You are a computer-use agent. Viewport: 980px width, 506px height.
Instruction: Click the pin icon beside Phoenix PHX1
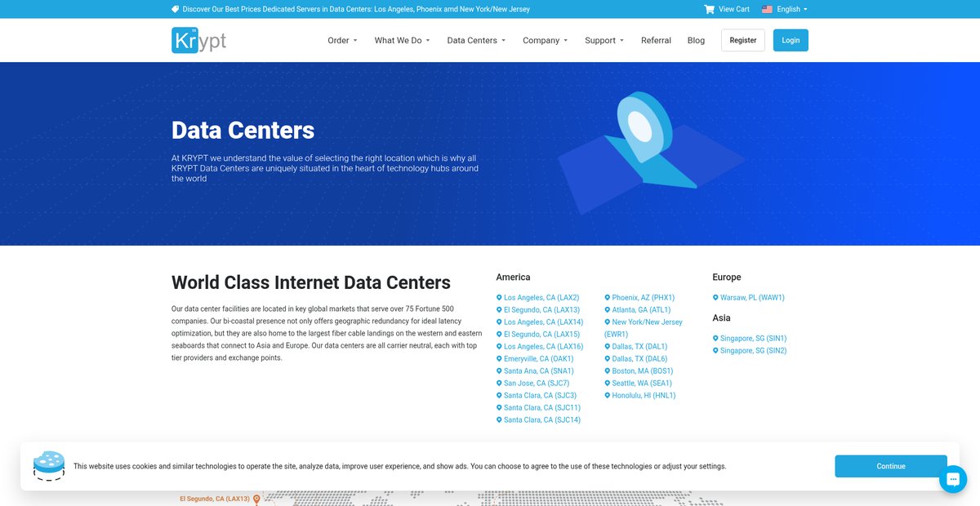(607, 298)
